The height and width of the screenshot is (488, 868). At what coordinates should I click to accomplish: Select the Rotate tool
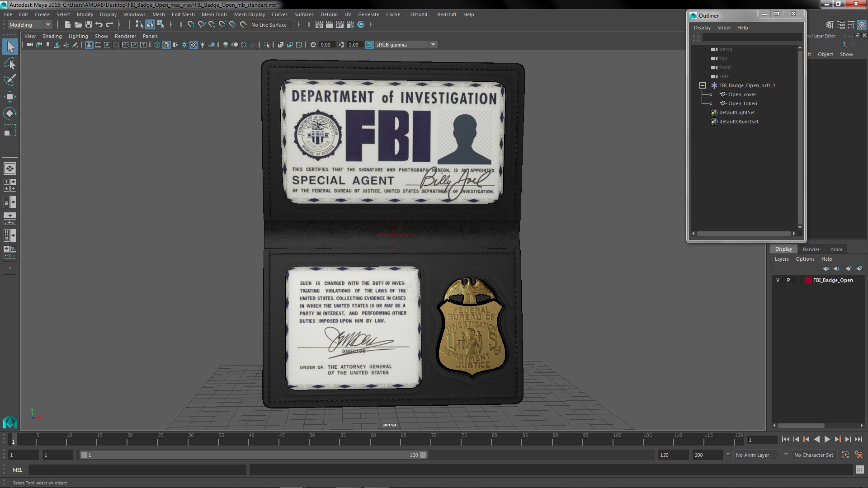(9, 113)
